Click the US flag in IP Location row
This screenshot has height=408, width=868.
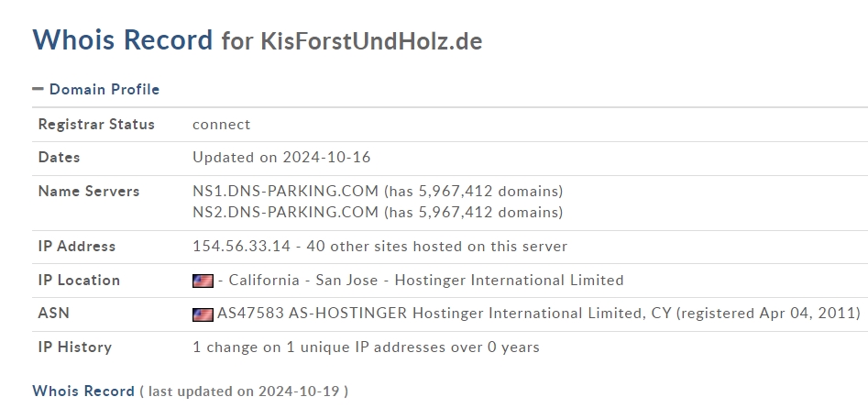[x=203, y=281]
